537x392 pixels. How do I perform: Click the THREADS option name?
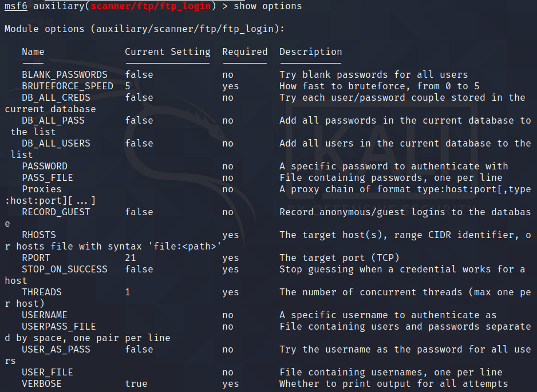pyautogui.click(x=42, y=292)
